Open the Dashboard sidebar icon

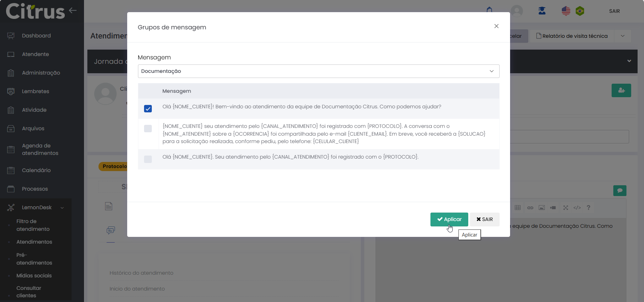[x=11, y=36]
